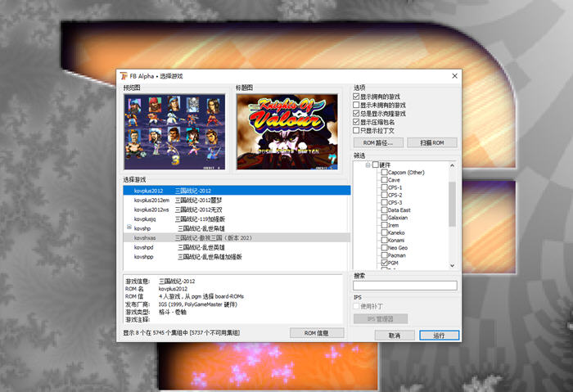
Task: Close the 选择游戏 dialog
Action: (x=454, y=76)
